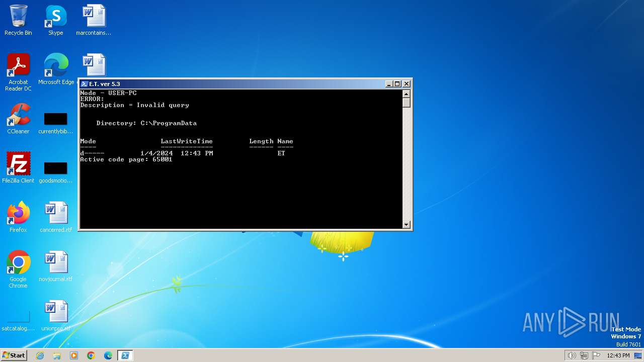Open Windows Media Player from taskbar
The image size is (644, 362).
(x=74, y=355)
